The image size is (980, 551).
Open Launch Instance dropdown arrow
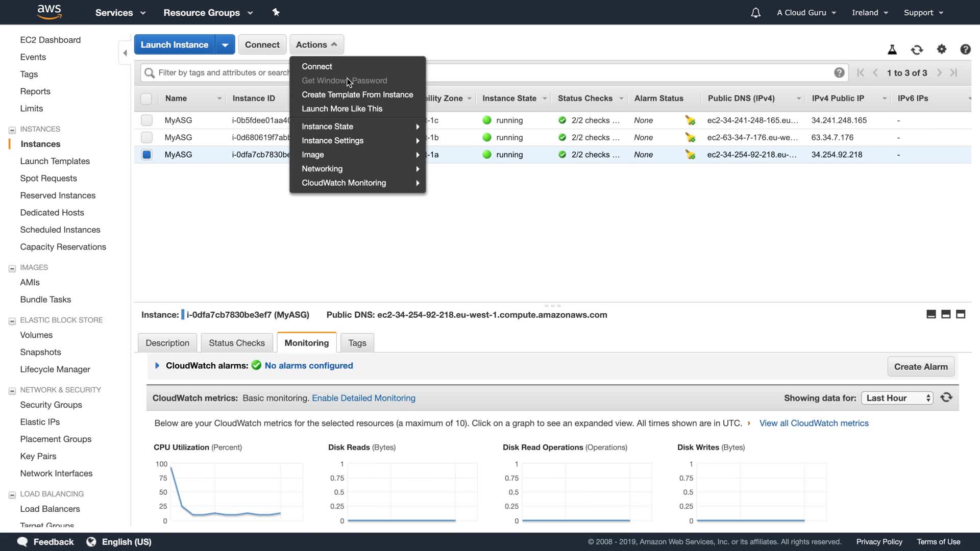[x=225, y=45]
